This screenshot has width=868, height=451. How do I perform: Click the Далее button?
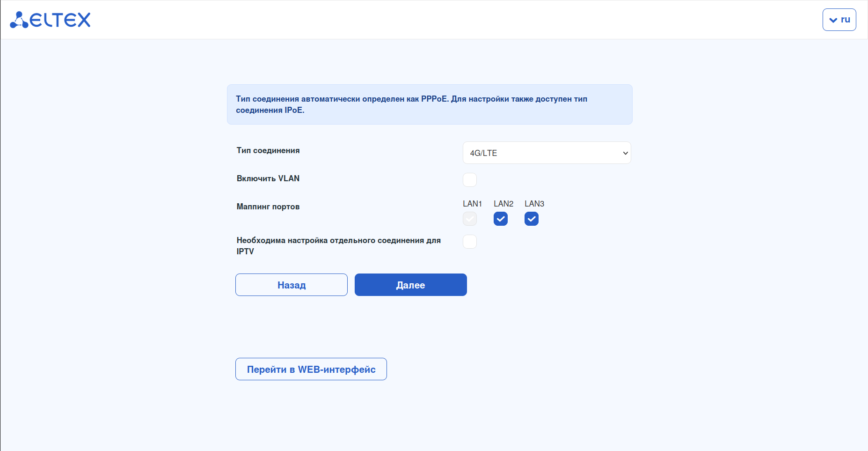pos(410,285)
